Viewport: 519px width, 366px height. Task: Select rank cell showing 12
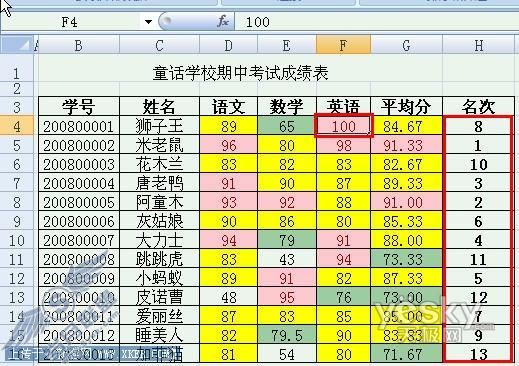tap(479, 297)
